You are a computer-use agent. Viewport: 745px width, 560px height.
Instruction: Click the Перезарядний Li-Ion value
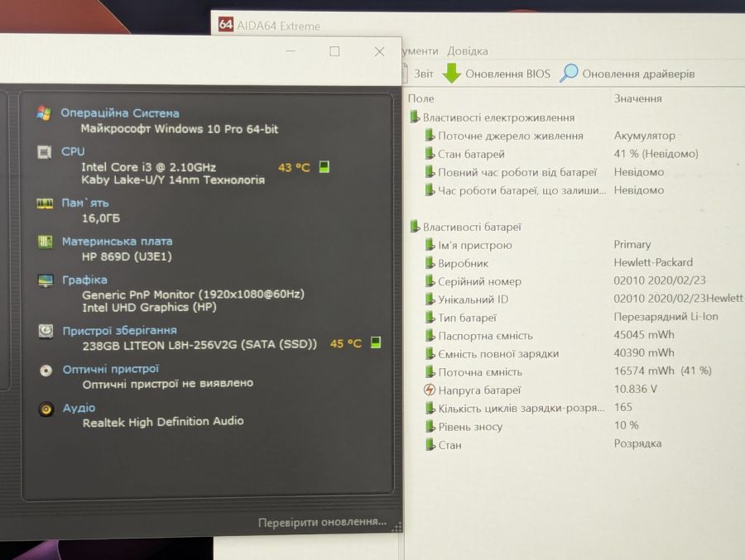(x=666, y=316)
